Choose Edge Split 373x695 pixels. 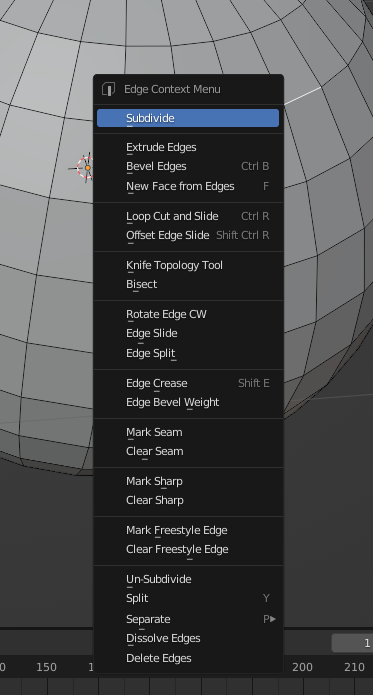click(x=188, y=353)
